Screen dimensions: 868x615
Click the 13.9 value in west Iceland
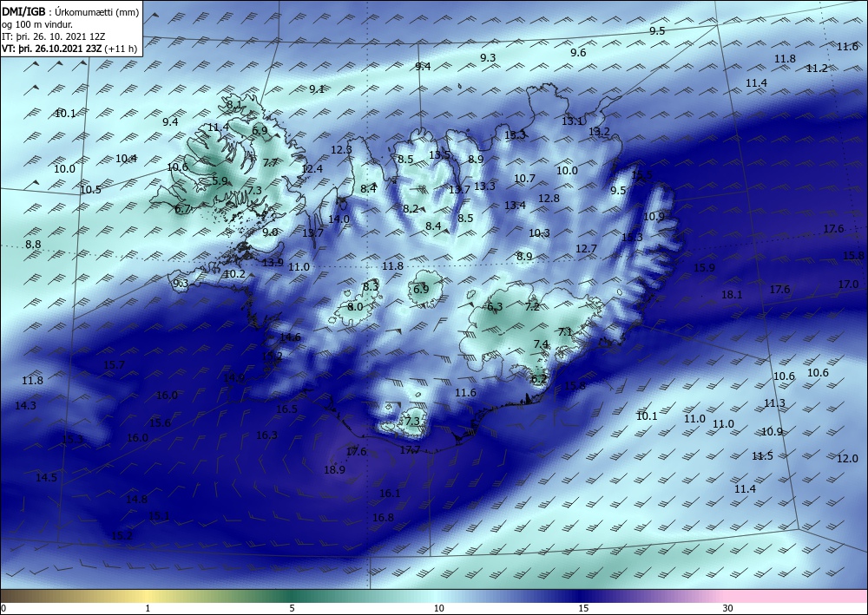tap(273, 262)
